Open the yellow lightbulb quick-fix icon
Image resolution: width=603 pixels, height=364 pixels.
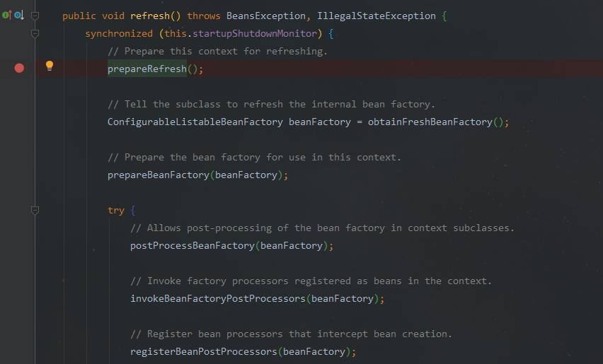pos(50,66)
